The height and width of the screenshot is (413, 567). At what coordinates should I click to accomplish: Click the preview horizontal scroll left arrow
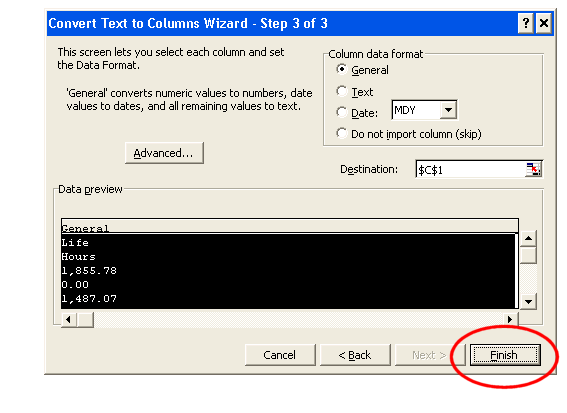tap(69, 320)
